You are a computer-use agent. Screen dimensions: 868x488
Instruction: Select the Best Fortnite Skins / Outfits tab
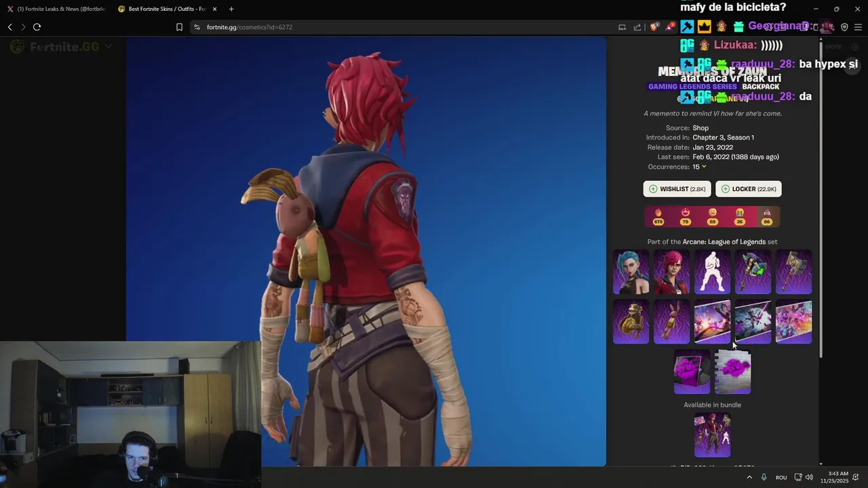click(166, 9)
